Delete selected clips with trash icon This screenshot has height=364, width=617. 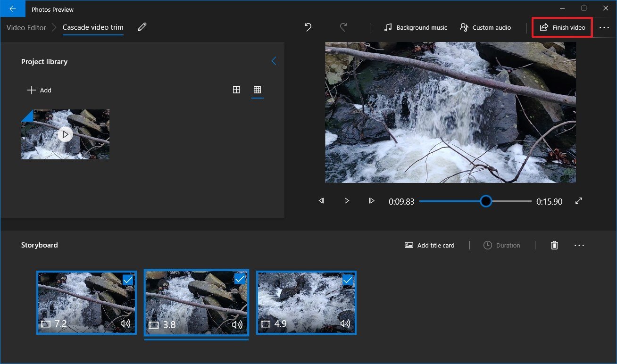pyautogui.click(x=555, y=245)
